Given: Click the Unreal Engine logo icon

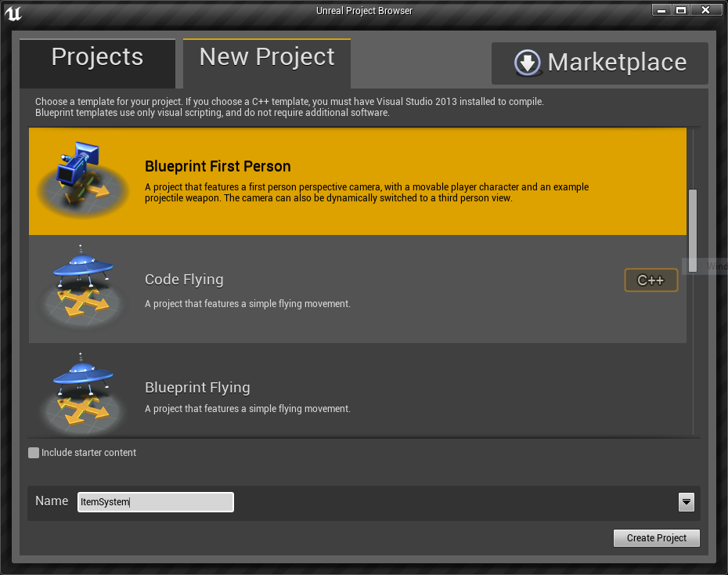Looking at the screenshot, I should [x=13, y=13].
